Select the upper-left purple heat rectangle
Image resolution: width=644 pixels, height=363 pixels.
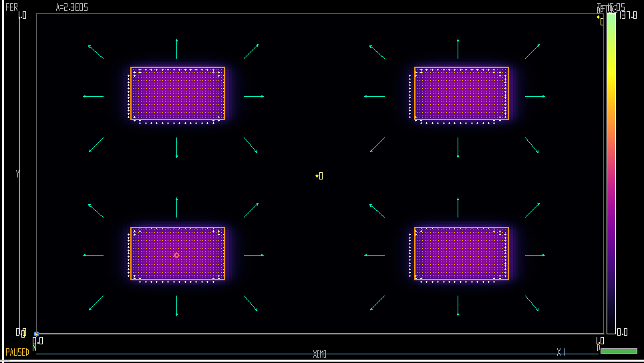click(x=178, y=93)
